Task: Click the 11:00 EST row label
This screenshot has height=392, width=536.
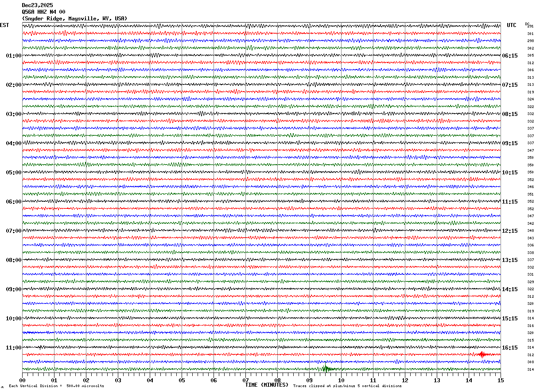Action: [x=14, y=348]
